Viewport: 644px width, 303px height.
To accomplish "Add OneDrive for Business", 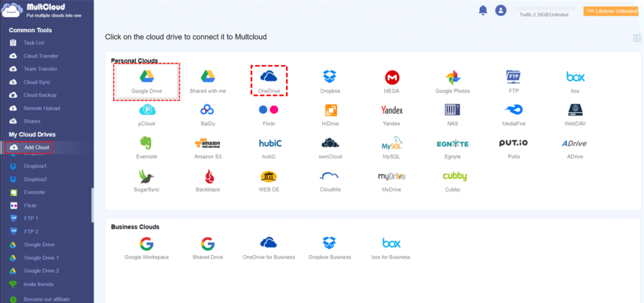I will (x=269, y=248).
